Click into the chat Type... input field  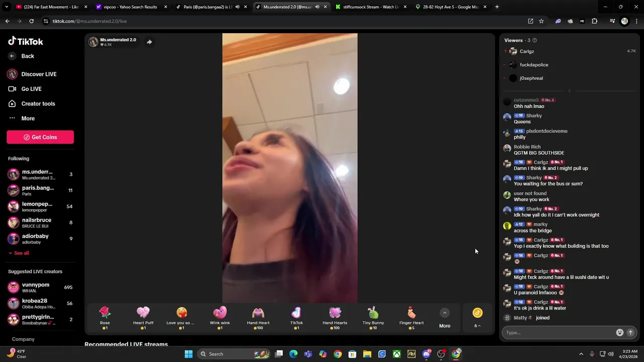pos(559,332)
